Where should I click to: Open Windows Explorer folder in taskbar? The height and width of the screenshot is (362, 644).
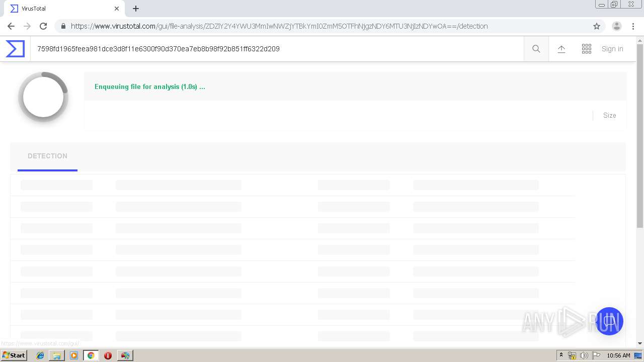click(57, 355)
